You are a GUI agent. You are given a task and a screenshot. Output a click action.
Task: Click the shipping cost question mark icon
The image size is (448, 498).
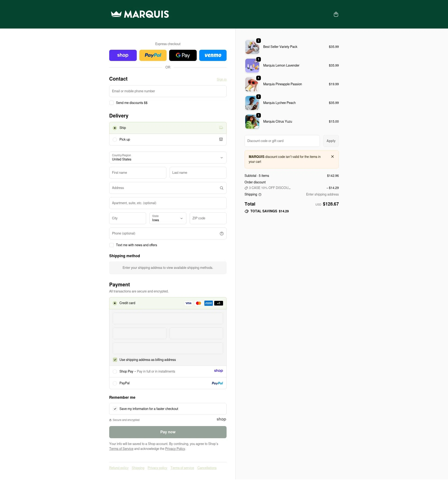(259, 194)
